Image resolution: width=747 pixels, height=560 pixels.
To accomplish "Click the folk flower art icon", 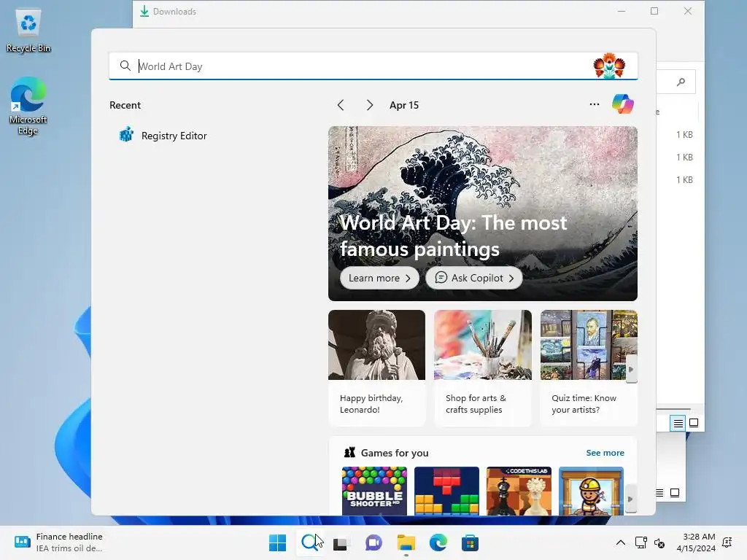I will coord(609,66).
